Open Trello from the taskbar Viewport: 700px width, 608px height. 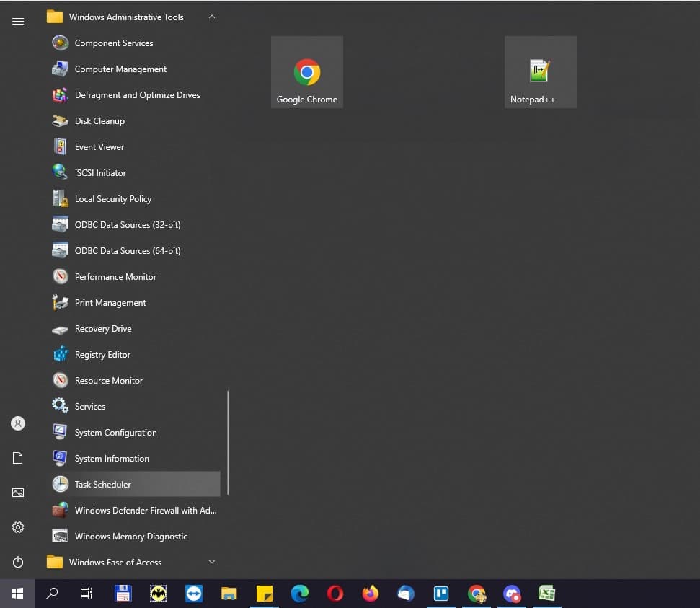441,594
